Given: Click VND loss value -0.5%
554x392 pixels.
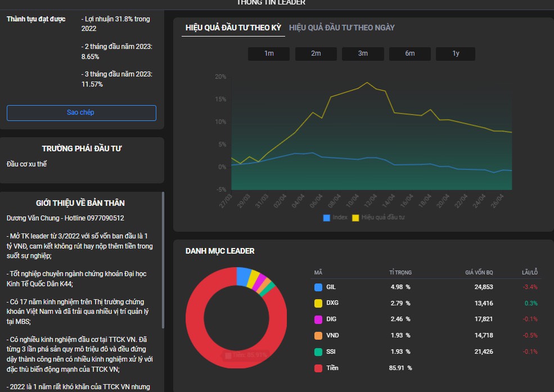Looking at the screenshot, I should point(530,336).
